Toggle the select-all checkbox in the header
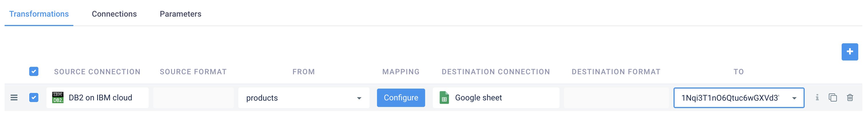This screenshot has height=121, width=868. tap(34, 71)
